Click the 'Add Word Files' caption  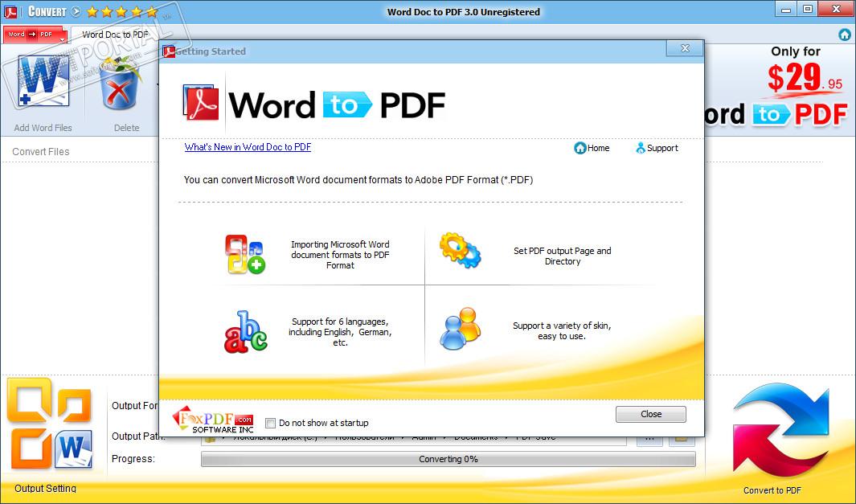click(43, 128)
